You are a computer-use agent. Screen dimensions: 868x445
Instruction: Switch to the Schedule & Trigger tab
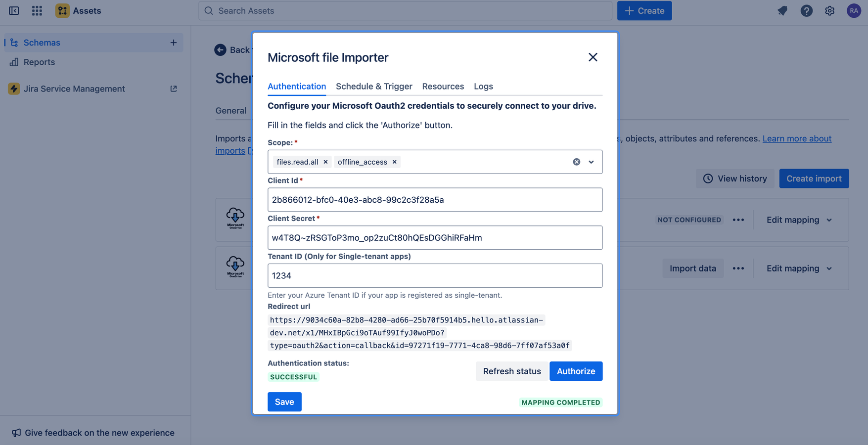(374, 86)
